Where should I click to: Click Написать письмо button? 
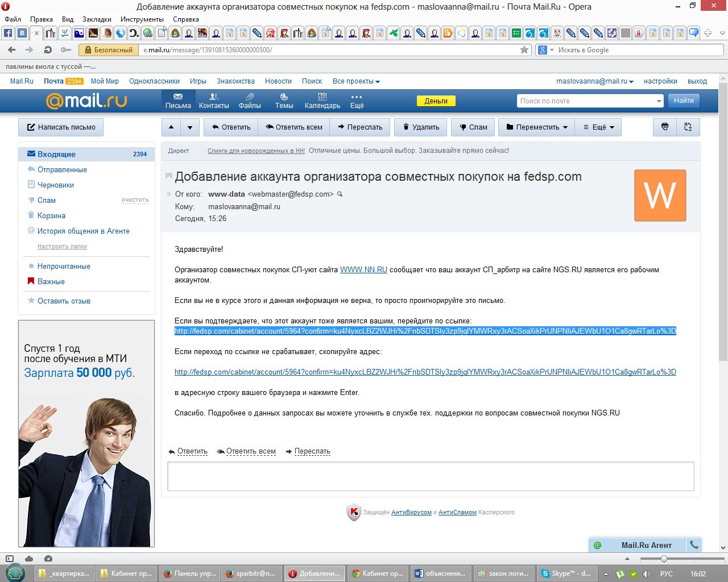(x=61, y=127)
